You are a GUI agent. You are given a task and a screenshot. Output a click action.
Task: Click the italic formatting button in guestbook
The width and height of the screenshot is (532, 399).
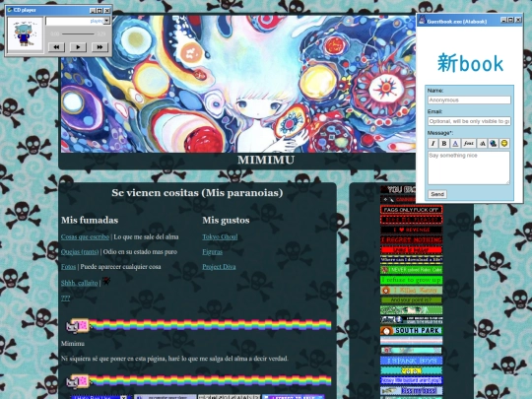point(432,144)
